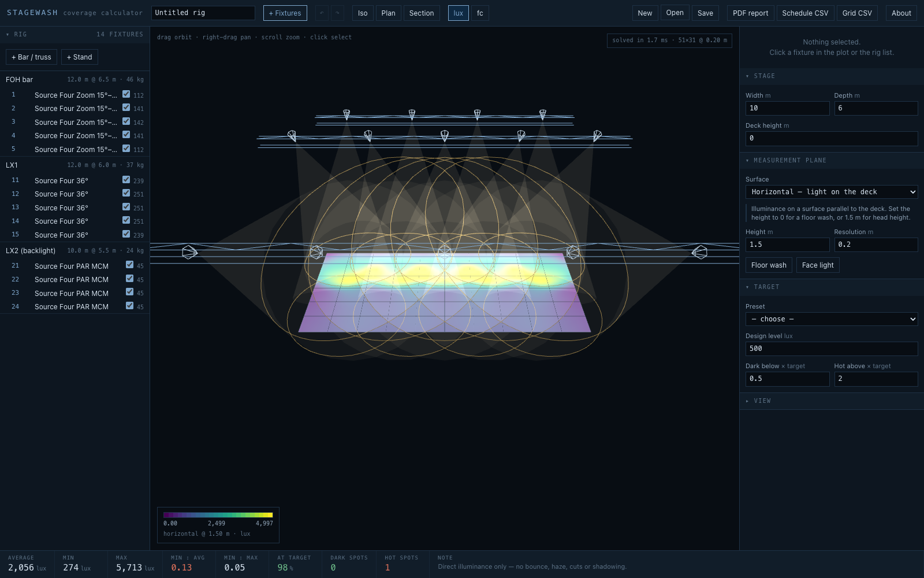Select leftmost fixture on the four-fixture top bar
Image resolution: width=924 pixels, height=578 pixels.
click(x=346, y=114)
